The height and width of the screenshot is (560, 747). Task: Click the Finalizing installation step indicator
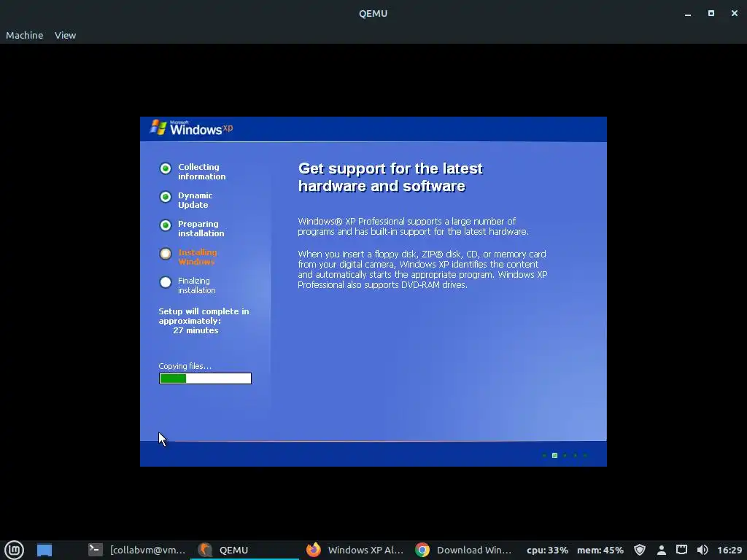pyautogui.click(x=166, y=282)
